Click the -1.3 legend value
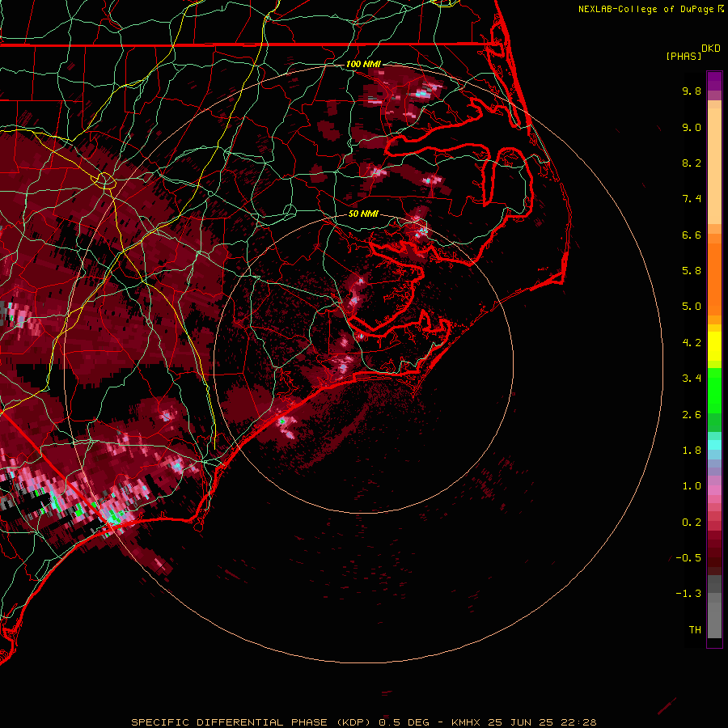The height and width of the screenshot is (728, 728). click(688, 594)
